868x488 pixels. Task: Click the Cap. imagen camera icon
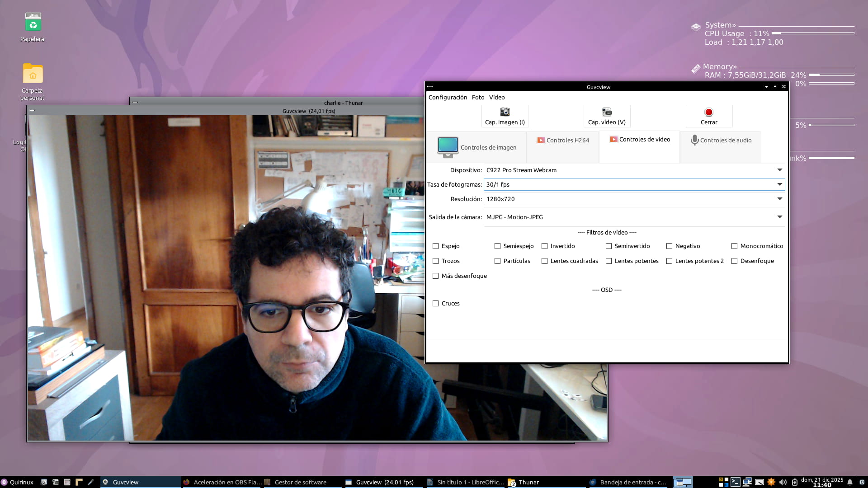[x=505, y=112]
